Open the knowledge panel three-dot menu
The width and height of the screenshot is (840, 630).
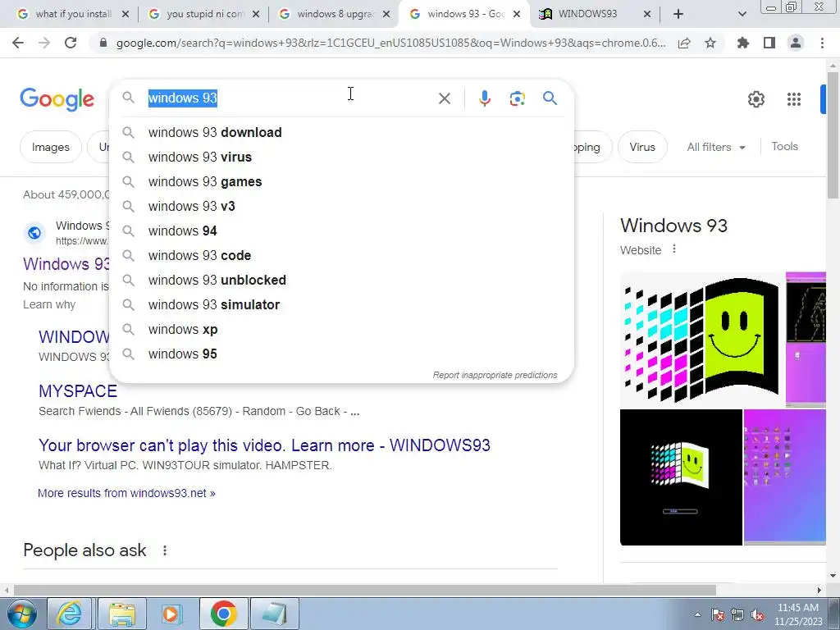674,249
